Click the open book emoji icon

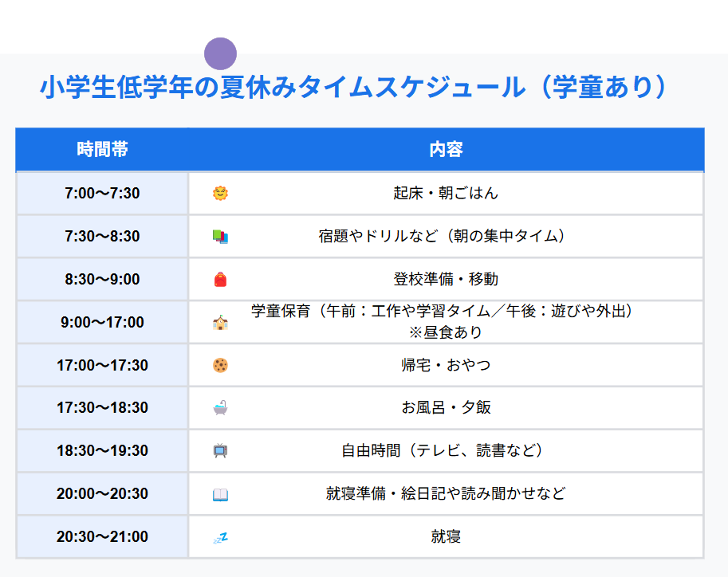coord(220,494)
